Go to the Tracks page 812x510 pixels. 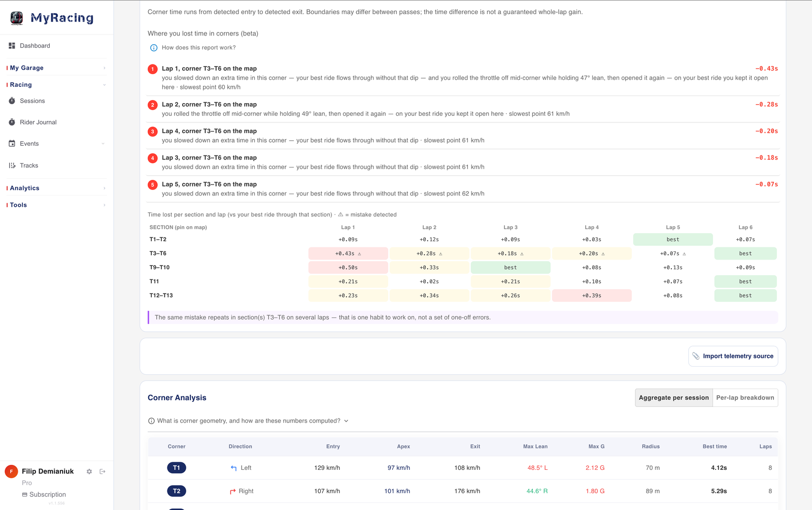[29, 166]
